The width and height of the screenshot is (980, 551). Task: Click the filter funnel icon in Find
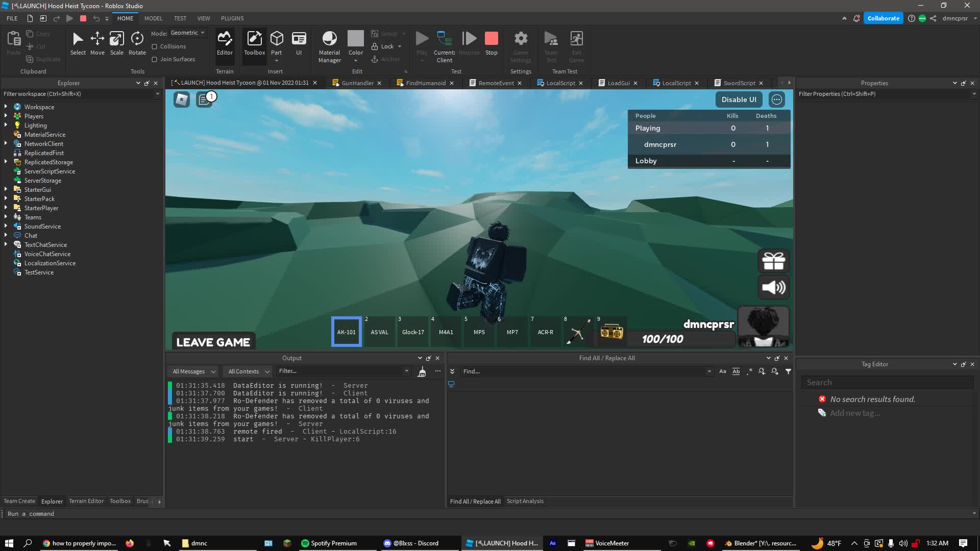[x=788, y=371]
